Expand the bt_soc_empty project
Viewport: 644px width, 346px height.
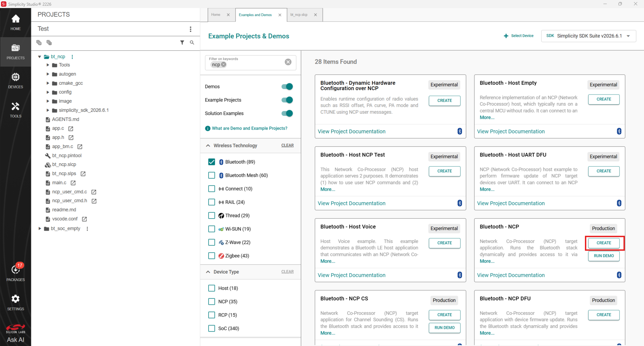(40, 229)
